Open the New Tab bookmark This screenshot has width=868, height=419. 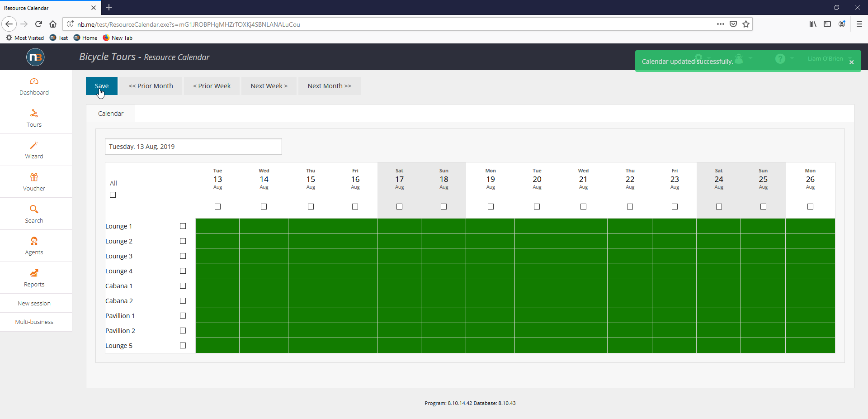(118, 38)
